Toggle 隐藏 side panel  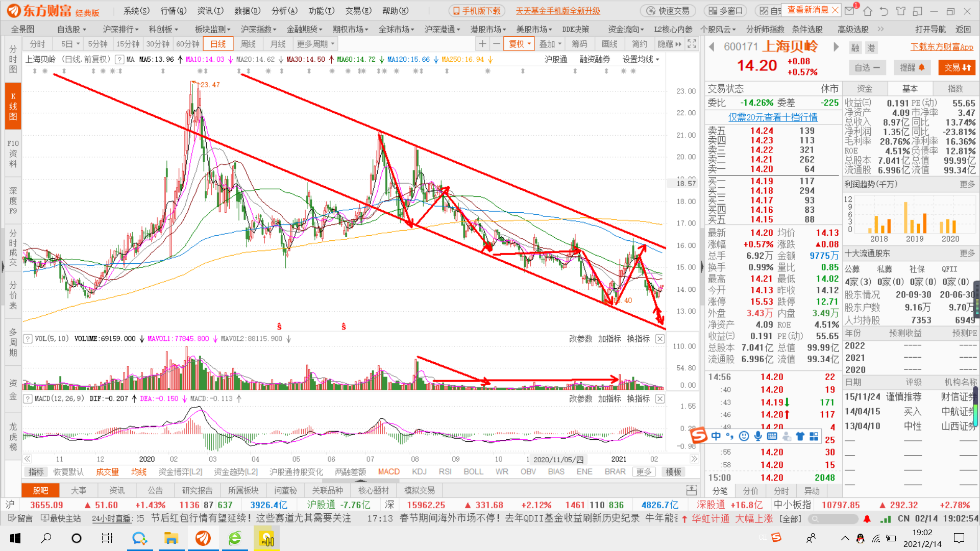pyautogui.click(x=670, y=44)
